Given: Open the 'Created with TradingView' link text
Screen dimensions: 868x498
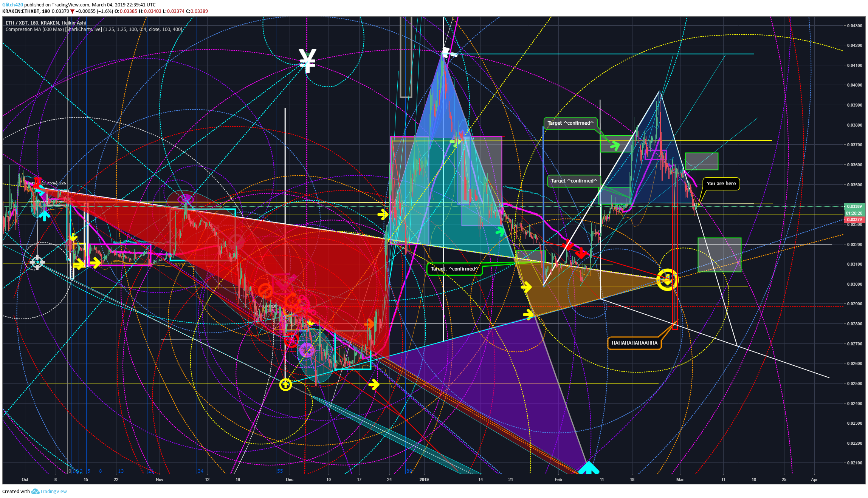Looking at the screenshot, I should [x=34, y=491].
